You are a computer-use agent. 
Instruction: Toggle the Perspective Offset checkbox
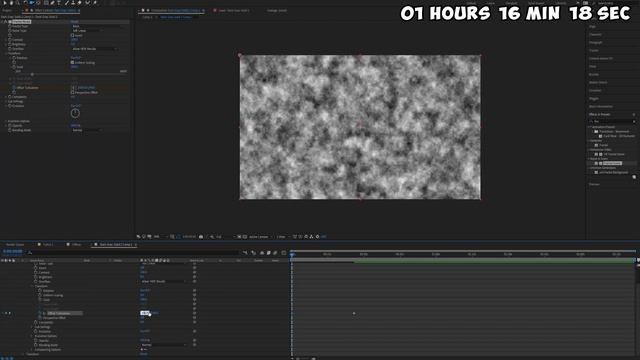tap(73, 93)
